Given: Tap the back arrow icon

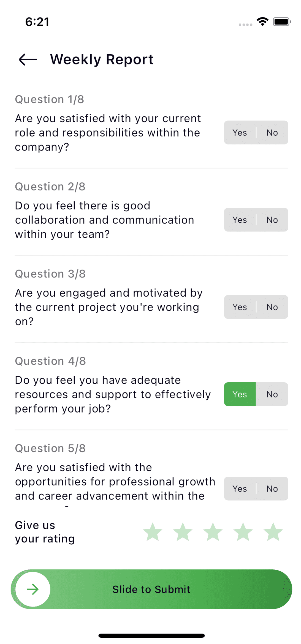Looking at the screenshot, I should tap(28, 59).
